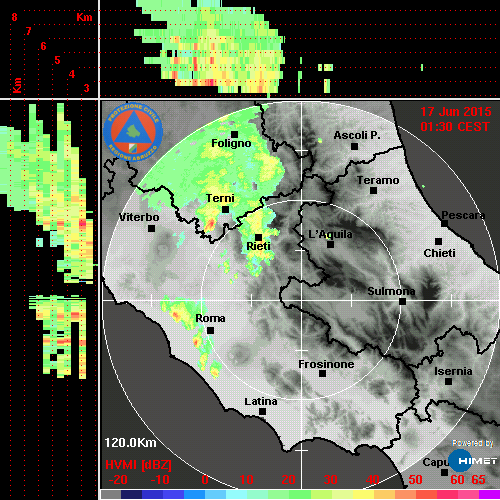
Task: Click the Viterbo black square marker
Action: [151, 228]
